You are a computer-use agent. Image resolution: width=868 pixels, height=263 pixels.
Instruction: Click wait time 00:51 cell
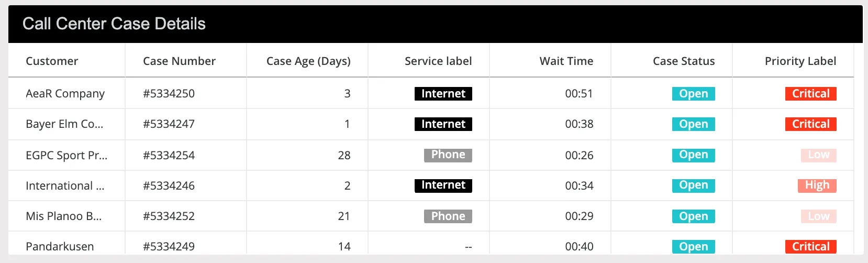pos(578,94)
